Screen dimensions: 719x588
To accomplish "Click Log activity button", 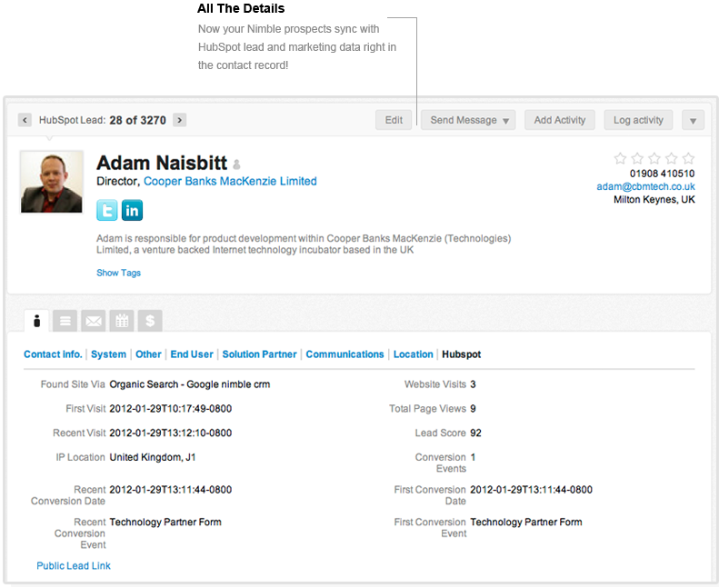I will pos(638,120).
